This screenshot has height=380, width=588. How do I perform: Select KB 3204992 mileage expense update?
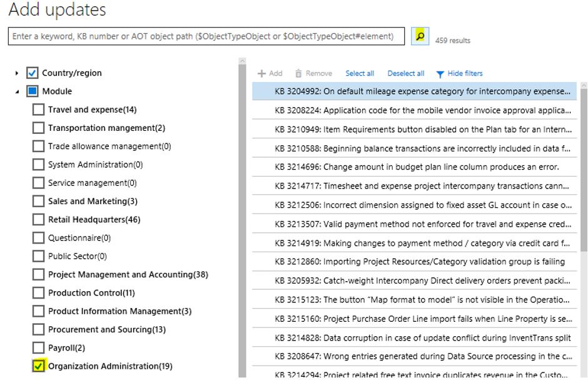pos(419,91)
